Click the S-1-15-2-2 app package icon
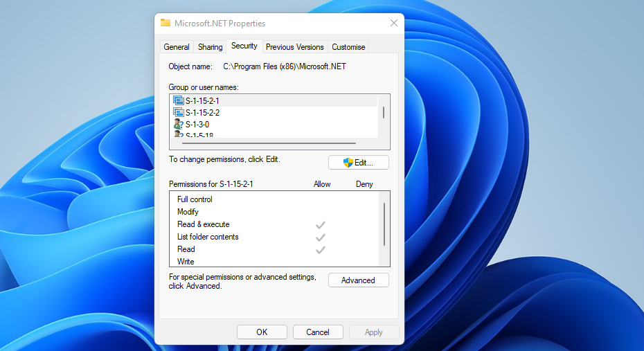This screenshot has width=644, height=351. (x=178, y=112)
